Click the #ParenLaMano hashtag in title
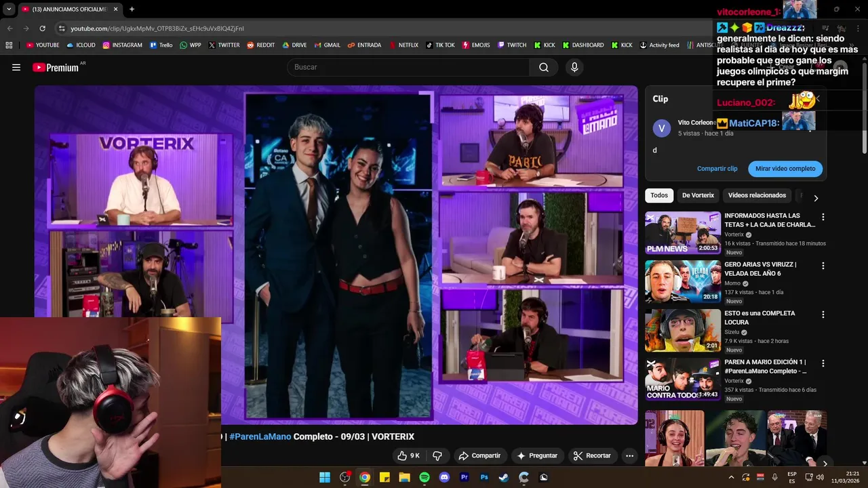The image size is (868, 488). tap(260, 436)
